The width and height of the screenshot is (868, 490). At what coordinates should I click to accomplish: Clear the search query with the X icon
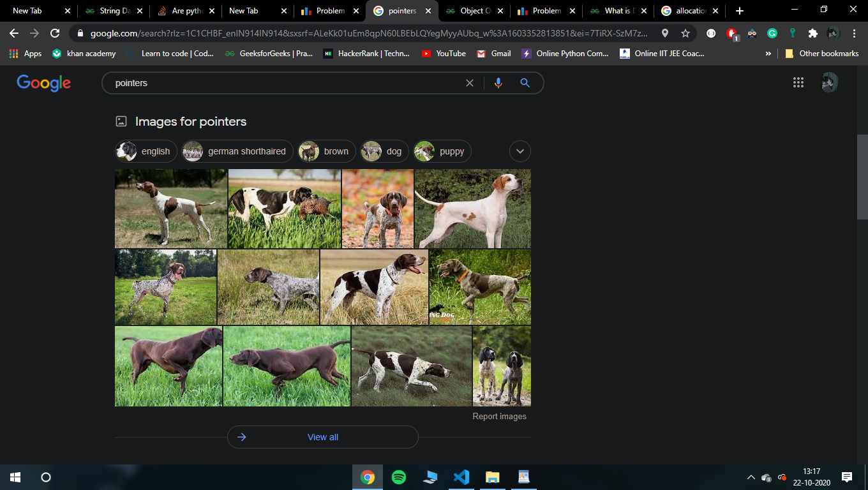tap(470, 82)
